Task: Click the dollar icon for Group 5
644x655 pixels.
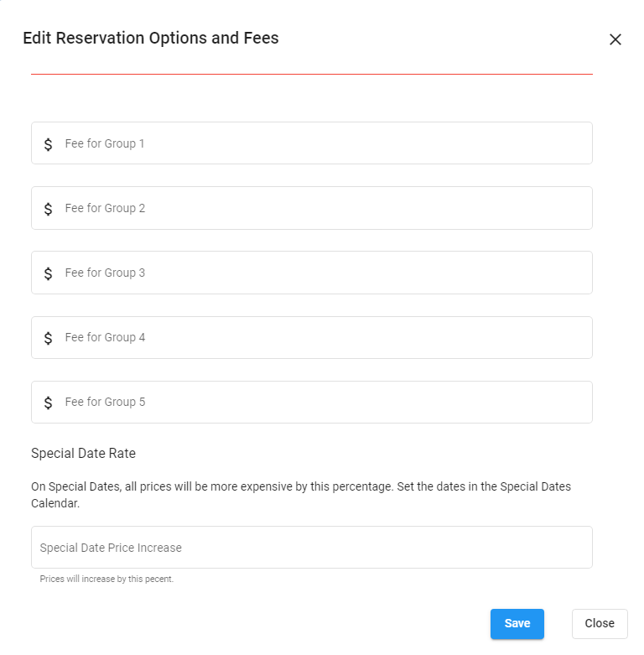Action: [48, 403]
